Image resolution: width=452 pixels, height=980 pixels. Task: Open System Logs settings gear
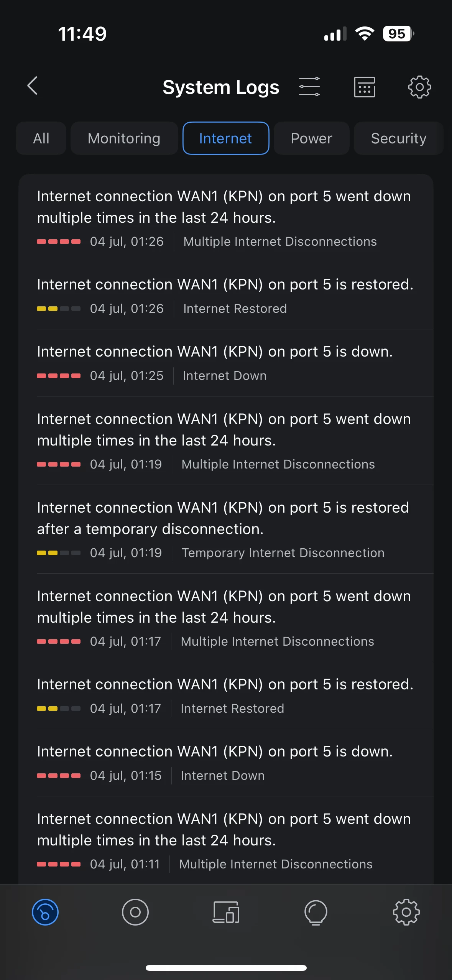coord(419,87)
